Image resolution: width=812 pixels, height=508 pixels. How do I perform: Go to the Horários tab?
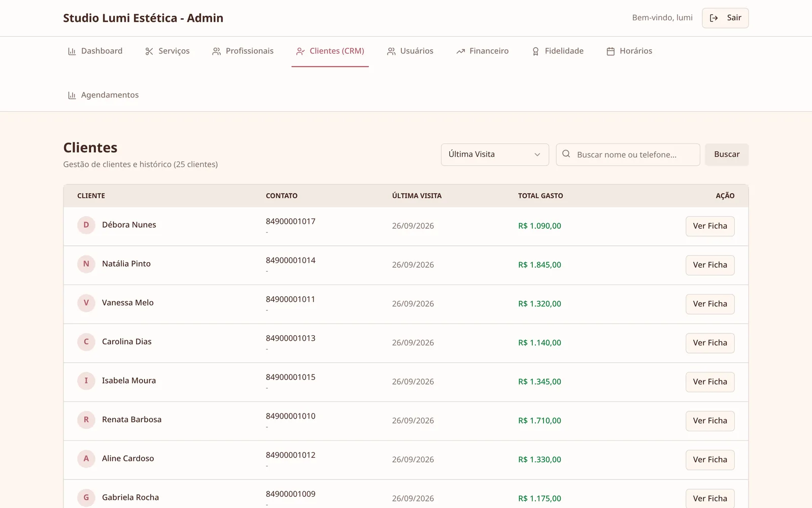(x=629, y=51)
